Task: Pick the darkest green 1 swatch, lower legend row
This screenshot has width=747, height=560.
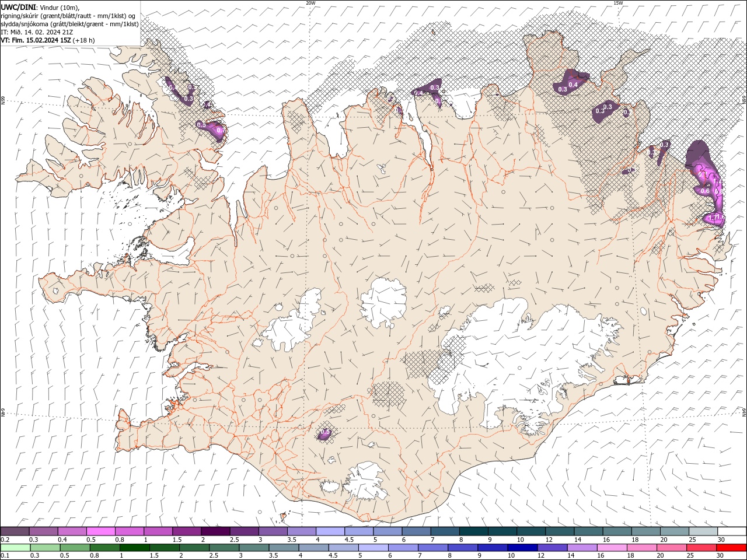Action: [135, 548]
